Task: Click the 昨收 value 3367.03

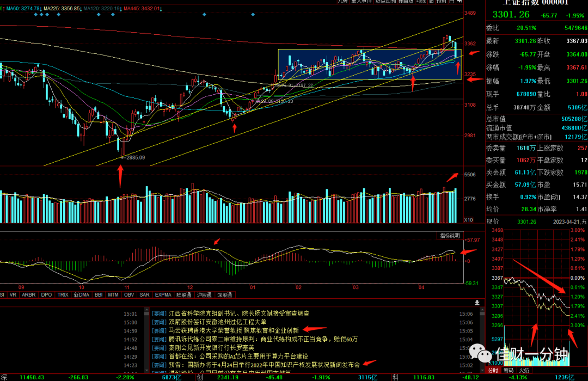Action: click(x=577, y=41)
